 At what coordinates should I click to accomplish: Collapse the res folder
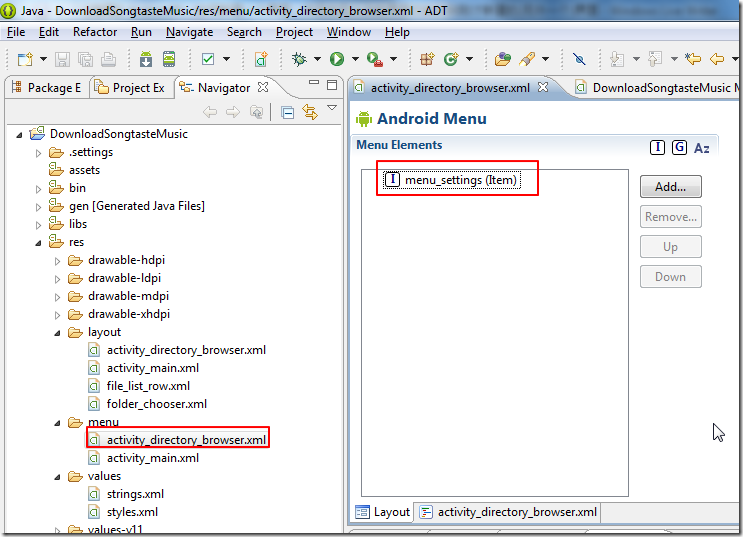coord(39,243)
